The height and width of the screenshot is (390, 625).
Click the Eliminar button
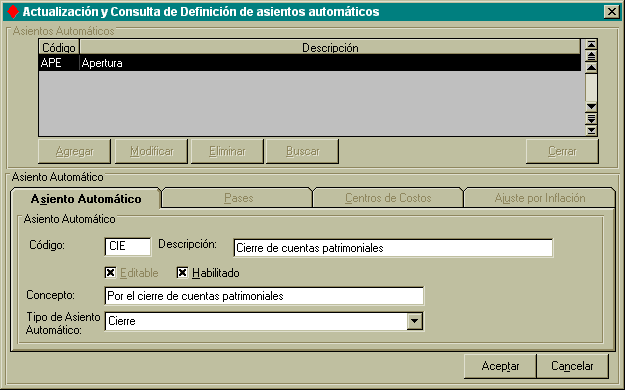(x=227, y=151)
